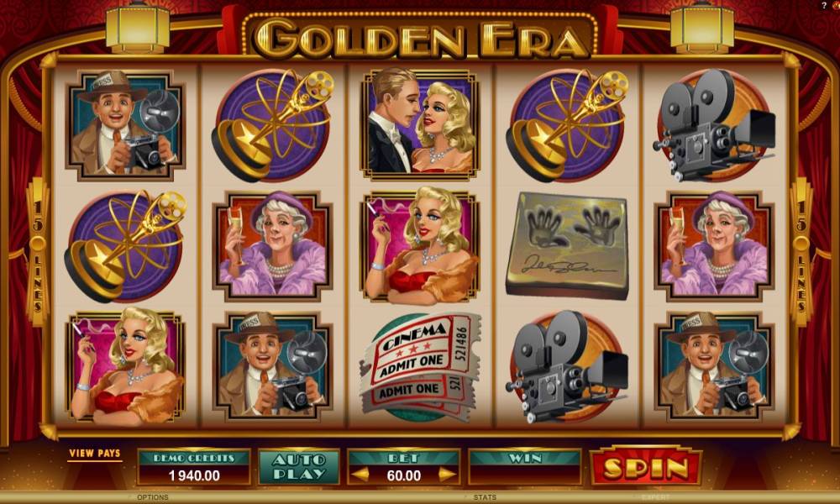Click the kissing couple symbol on reel three
Screen dimensions: 840x504
pyautogui.click(x=420, y=123)
